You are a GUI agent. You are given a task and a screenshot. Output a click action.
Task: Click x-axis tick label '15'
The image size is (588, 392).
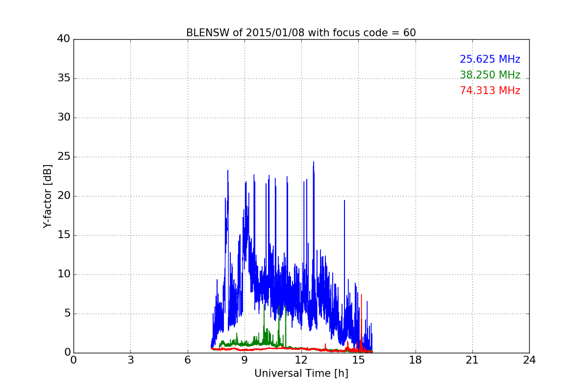point(358,360)
